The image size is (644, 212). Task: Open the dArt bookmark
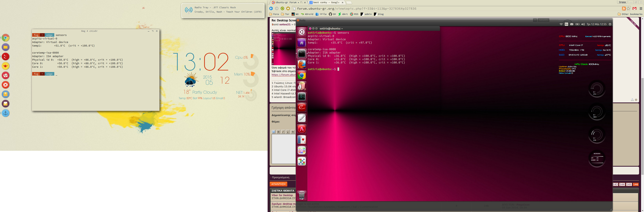click(343, 14)
